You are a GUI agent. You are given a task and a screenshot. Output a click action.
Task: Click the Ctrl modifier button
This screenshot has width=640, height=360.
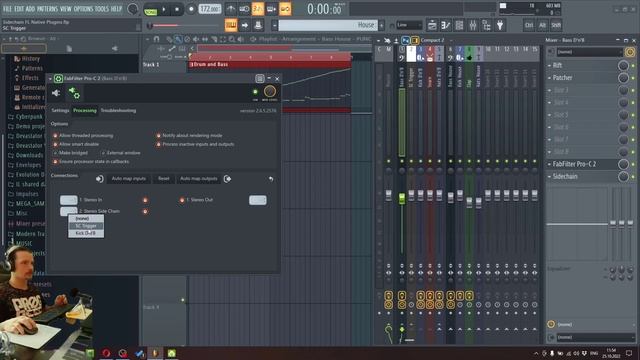529,25
